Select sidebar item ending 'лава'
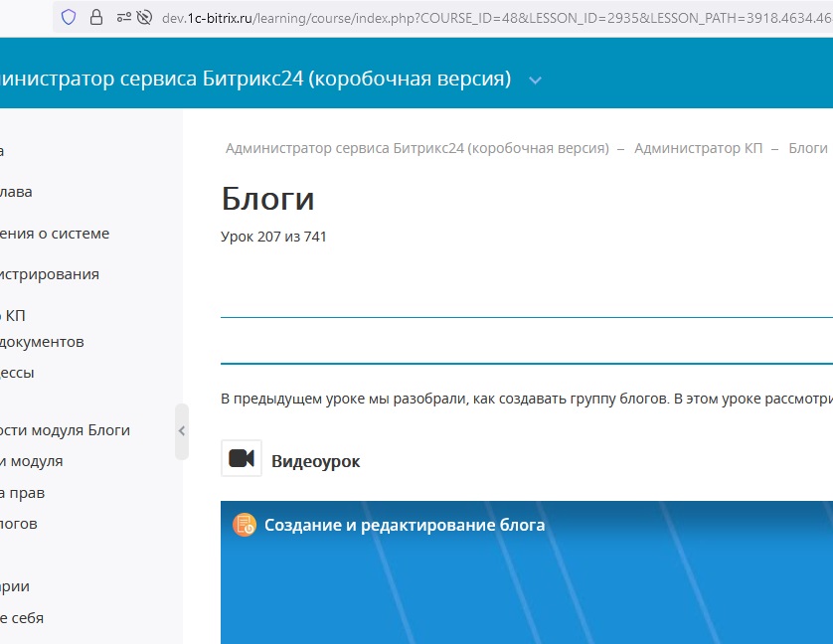 [16, 192]
